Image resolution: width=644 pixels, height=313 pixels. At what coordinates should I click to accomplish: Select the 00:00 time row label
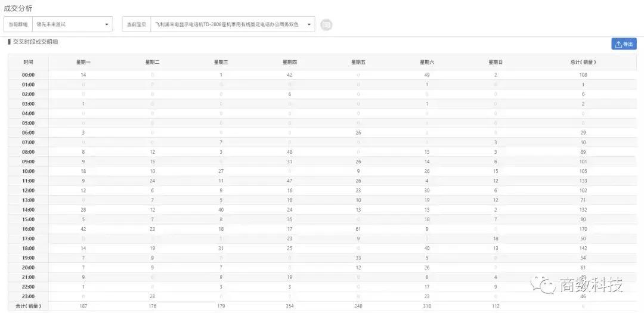pyautogui.click(x=29, y=75)
